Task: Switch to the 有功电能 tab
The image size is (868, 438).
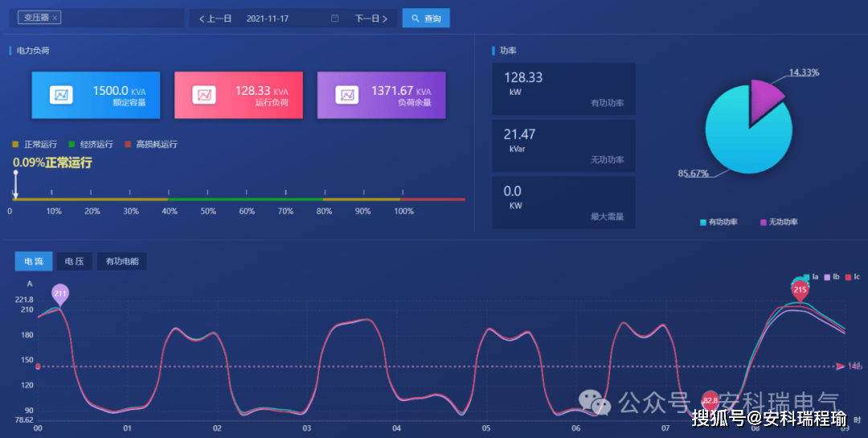Action: click(122, 261)
